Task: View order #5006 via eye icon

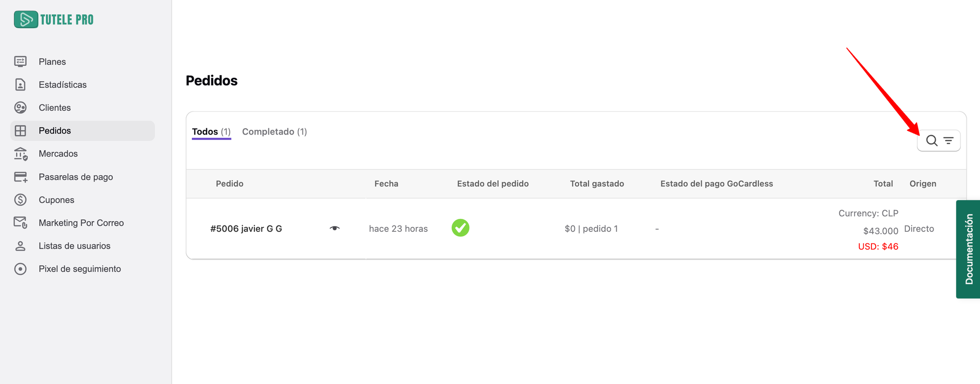Action: pos(334,228)
